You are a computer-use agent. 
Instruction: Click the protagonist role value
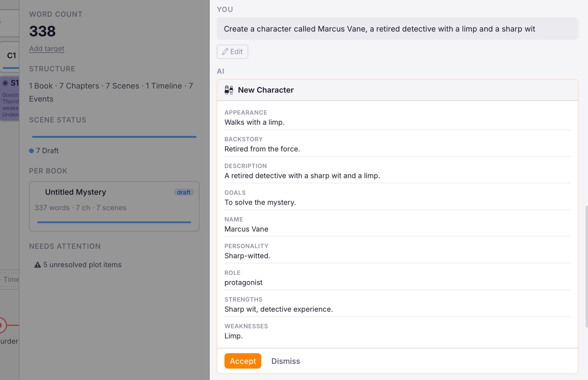(x=243, y=282)
